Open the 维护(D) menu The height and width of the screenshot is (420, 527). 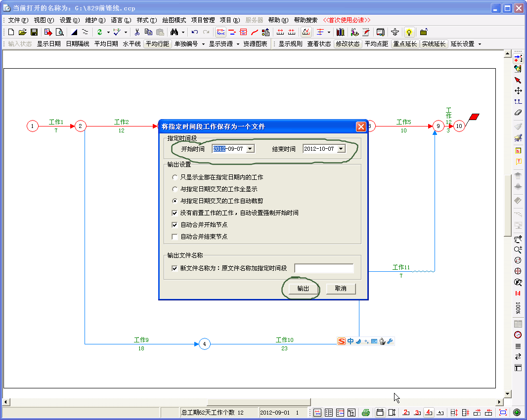(95, 20)
